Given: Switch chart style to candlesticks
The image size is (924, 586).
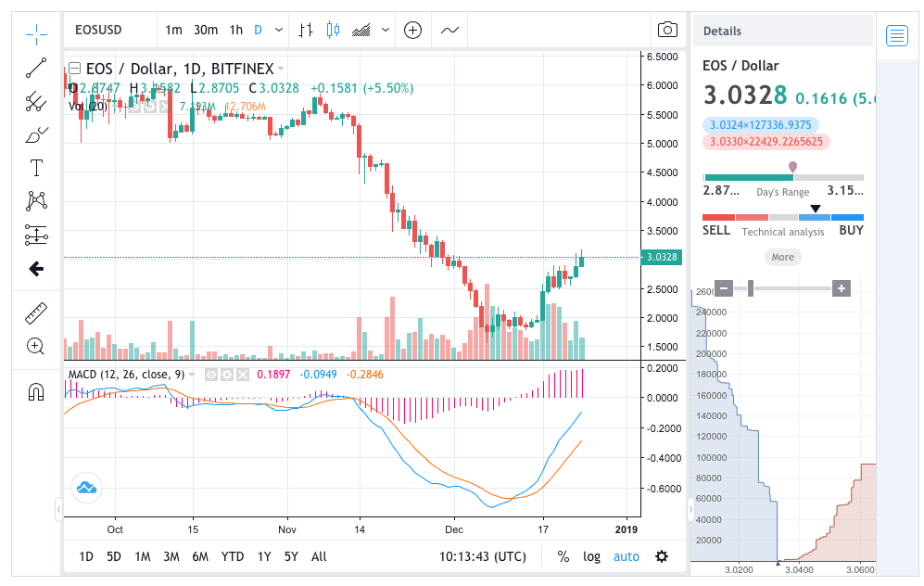Looking at the screenshot, I should [x=334, y=30].
